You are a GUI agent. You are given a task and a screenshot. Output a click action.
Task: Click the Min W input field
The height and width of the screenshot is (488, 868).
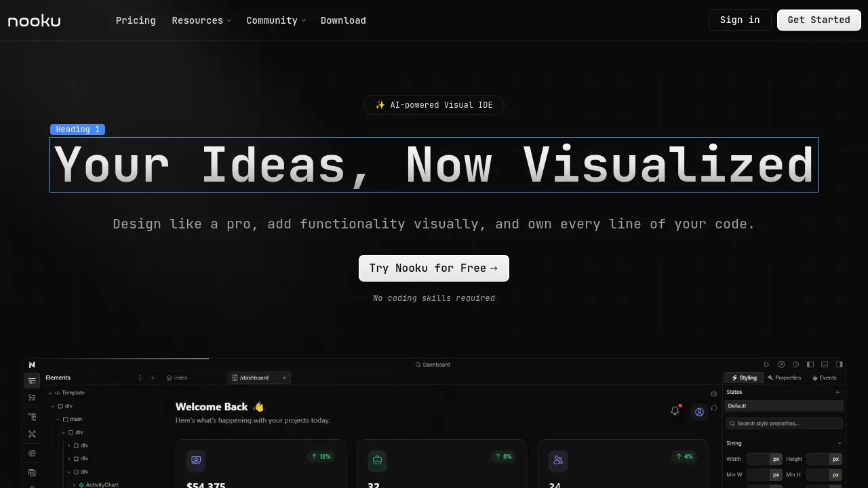tap(758, 474)
